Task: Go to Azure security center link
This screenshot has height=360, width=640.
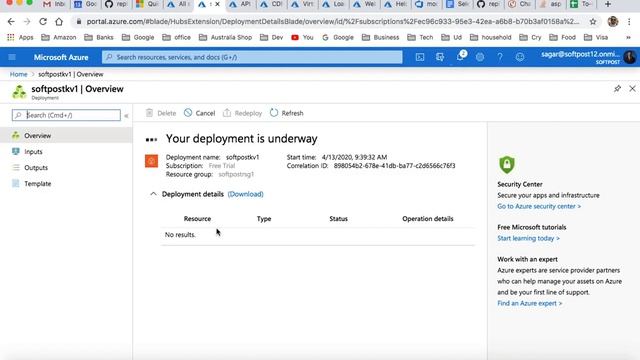Action: pyautogui.click(x=539, y=207)
